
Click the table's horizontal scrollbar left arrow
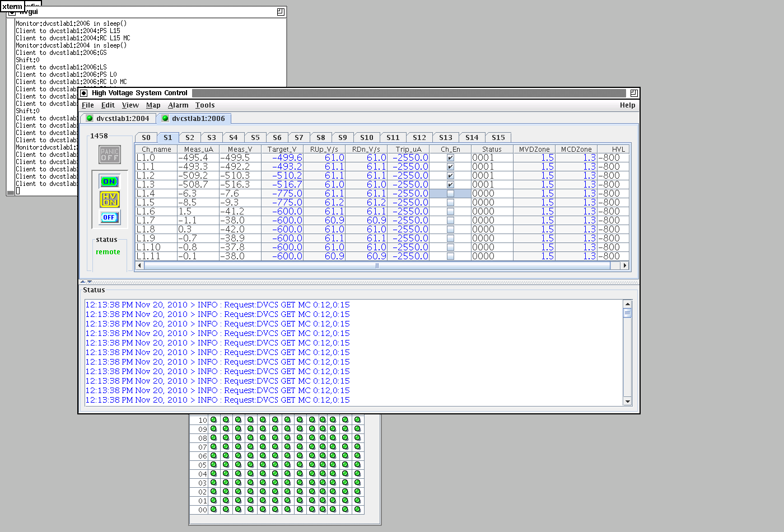pos(140,265)
